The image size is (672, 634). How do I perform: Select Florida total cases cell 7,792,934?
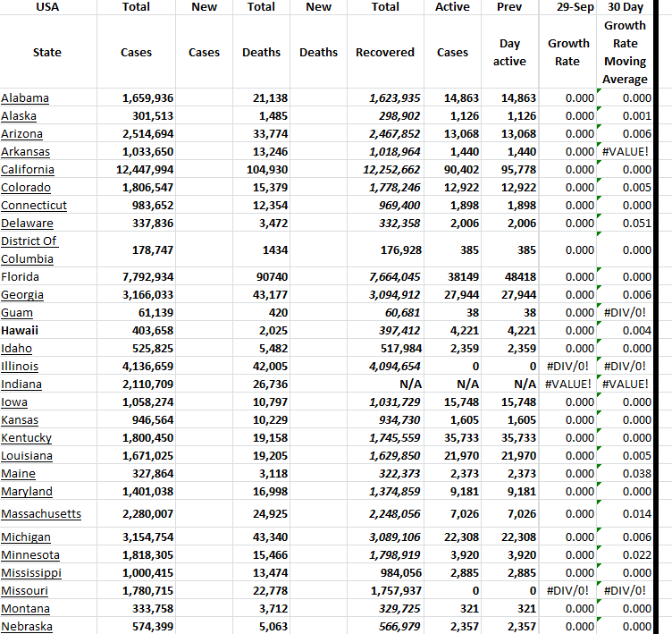[x=147, y=277]
